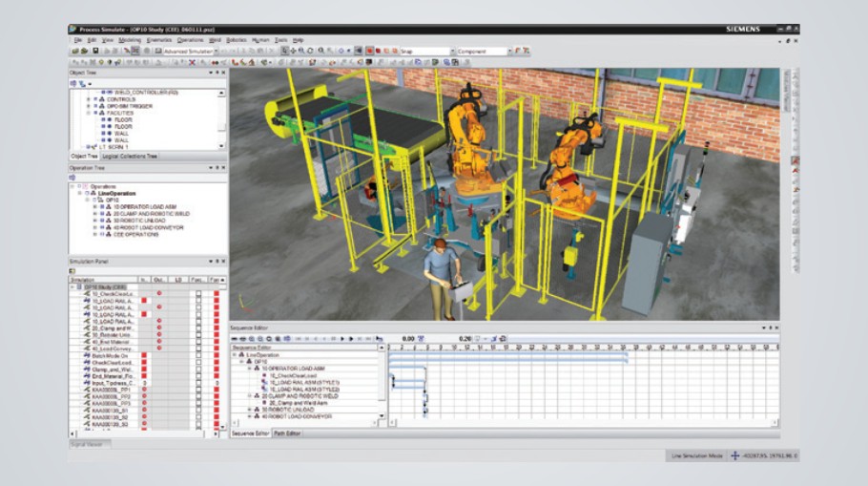The image size is (868, 486).
Task: Toggle checkbox in BatchMode On row
Action: pyautogui.click(x=198, y=354)
